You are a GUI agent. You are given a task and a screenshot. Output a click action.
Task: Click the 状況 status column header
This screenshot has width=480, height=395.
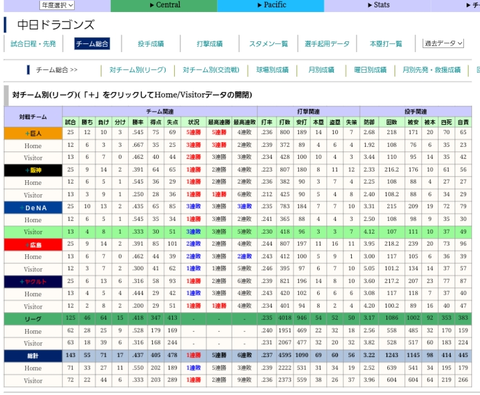click(194, 122)
